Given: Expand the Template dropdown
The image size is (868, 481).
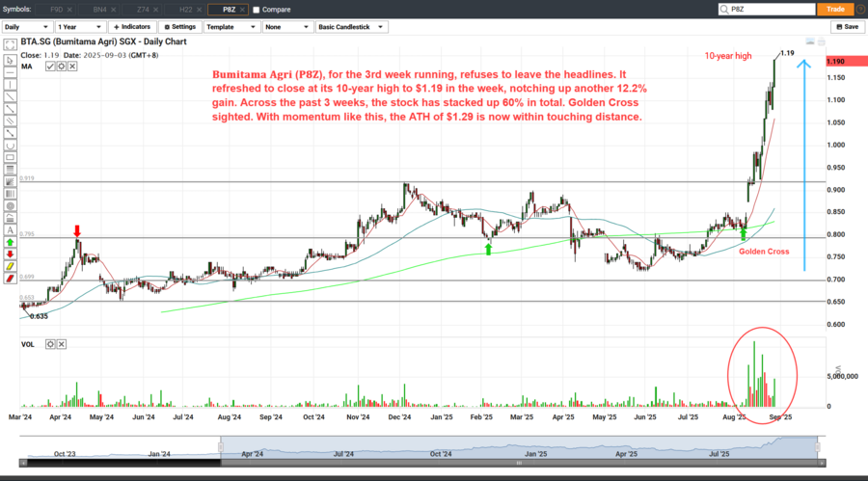Looking at the screenshot, I should point(231,27).
